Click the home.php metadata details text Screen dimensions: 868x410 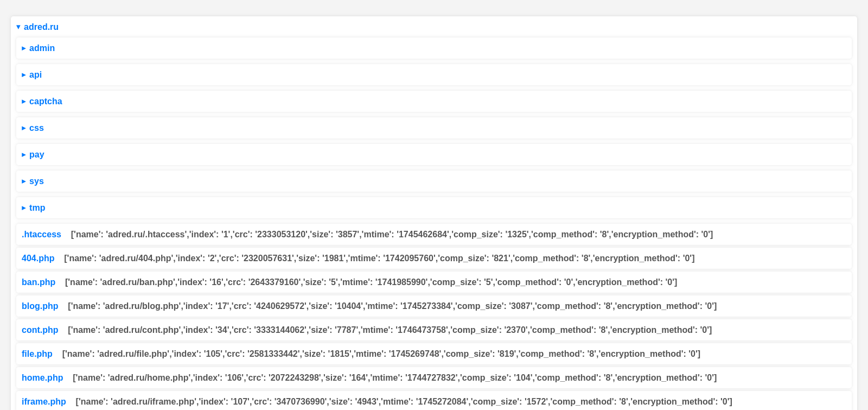[394, 378]
